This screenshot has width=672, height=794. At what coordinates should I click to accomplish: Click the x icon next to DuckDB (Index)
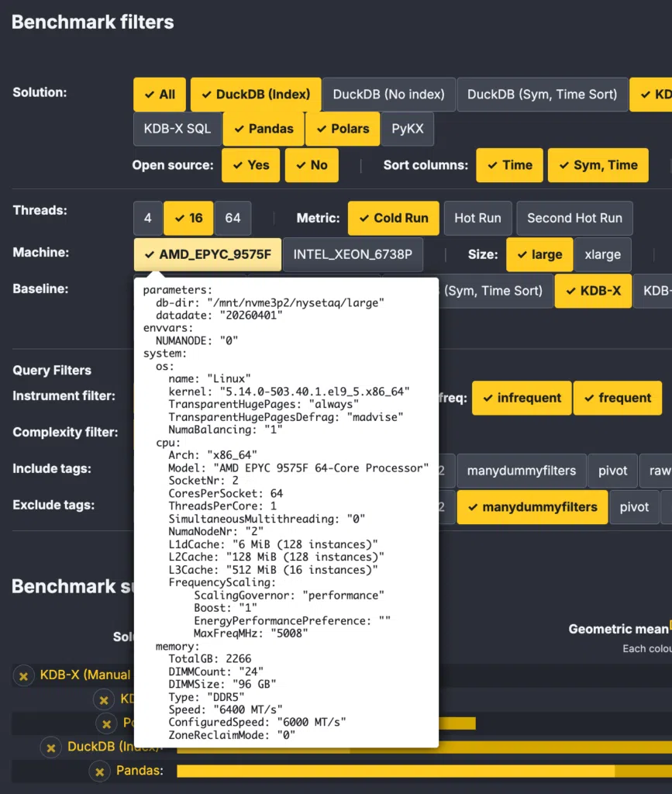(x=50, y=747)
